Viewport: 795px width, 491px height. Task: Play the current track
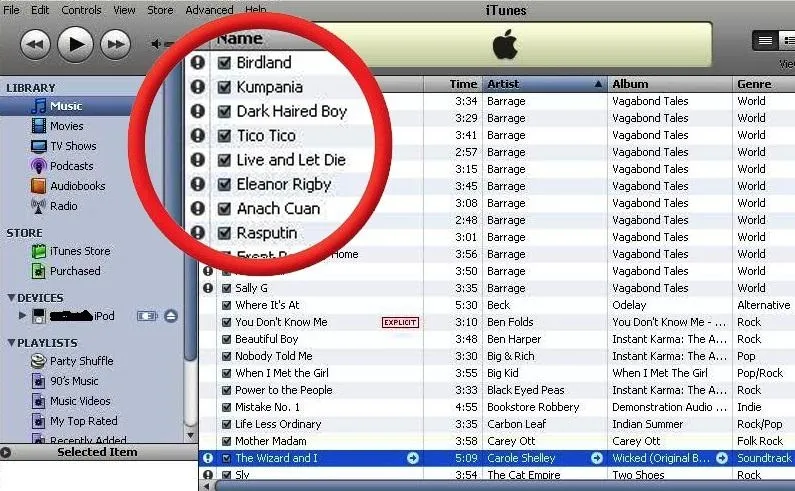coord(76,45)
